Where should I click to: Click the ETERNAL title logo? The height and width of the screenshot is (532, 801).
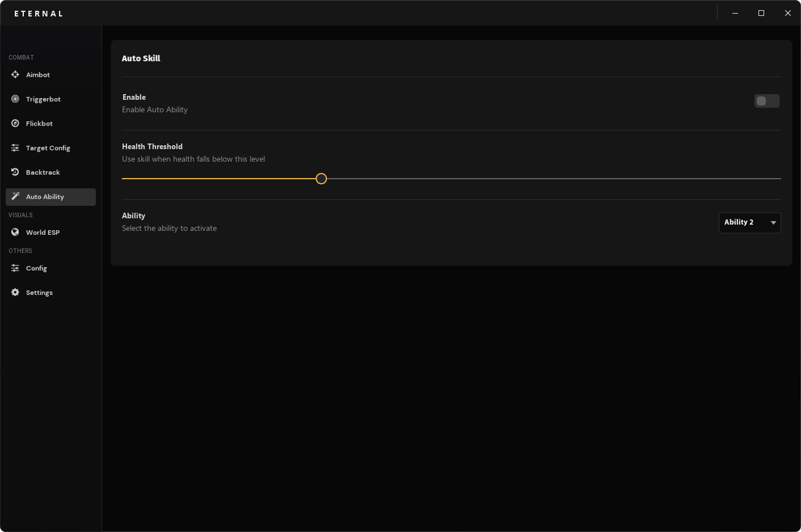click(39, 14)
